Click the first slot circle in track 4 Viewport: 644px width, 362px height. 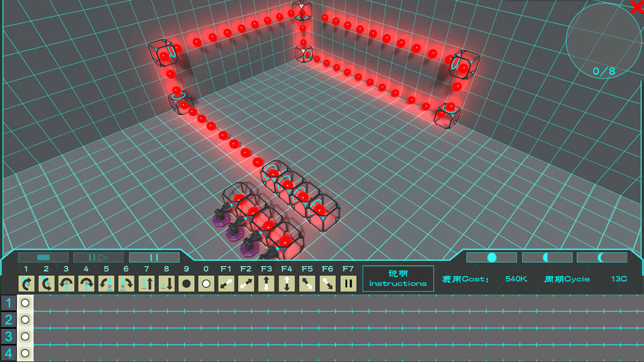pyautogui.click(x=25, y=353)
